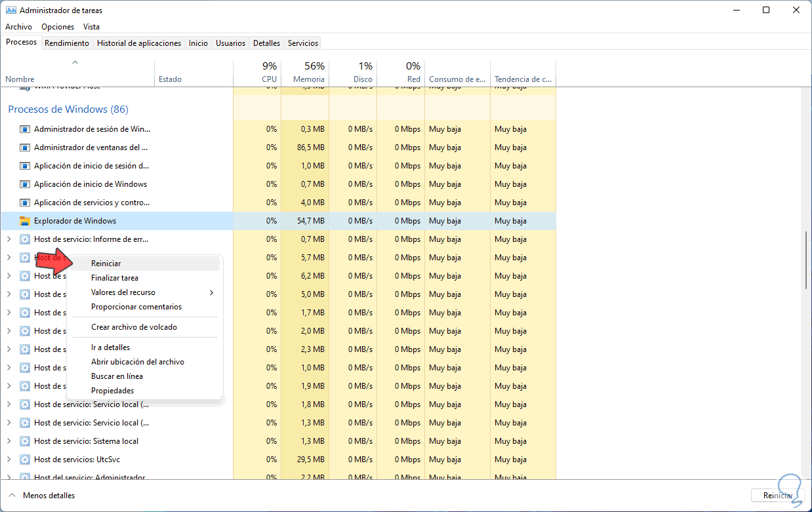Expand Host de servicios: UtcSvc row
This screenshot has height=512, width=812.
click(x=9, y=460)
